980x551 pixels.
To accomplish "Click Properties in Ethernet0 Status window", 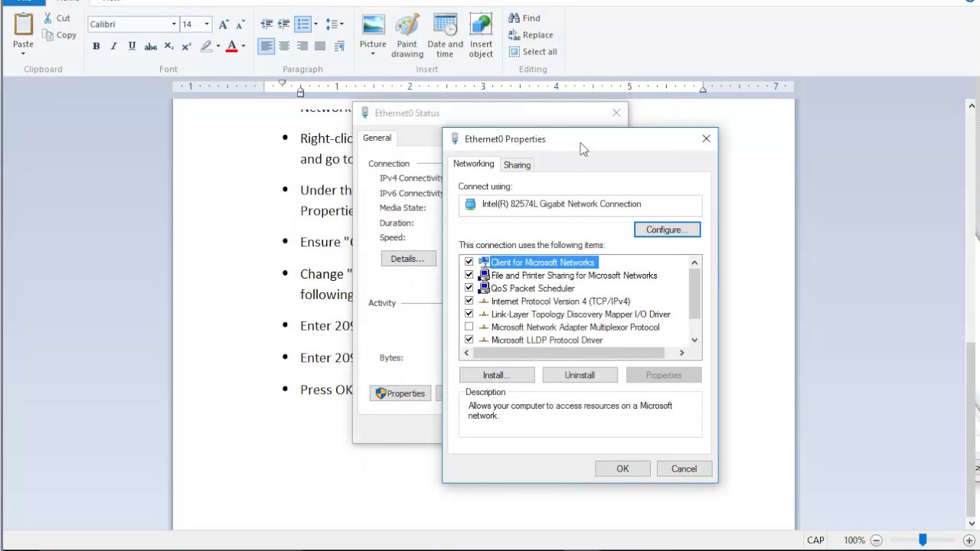I will coord(400,393).
